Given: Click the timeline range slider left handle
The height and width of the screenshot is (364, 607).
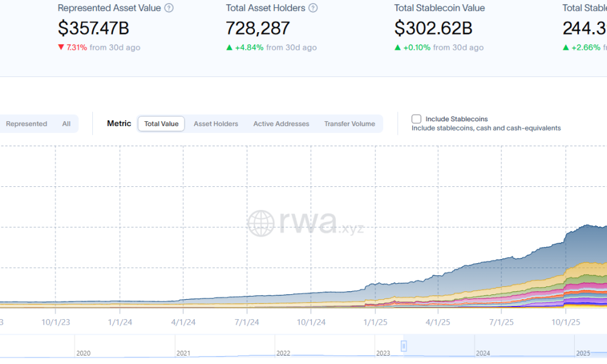Looking at the screenshot, I should point(404,346).
